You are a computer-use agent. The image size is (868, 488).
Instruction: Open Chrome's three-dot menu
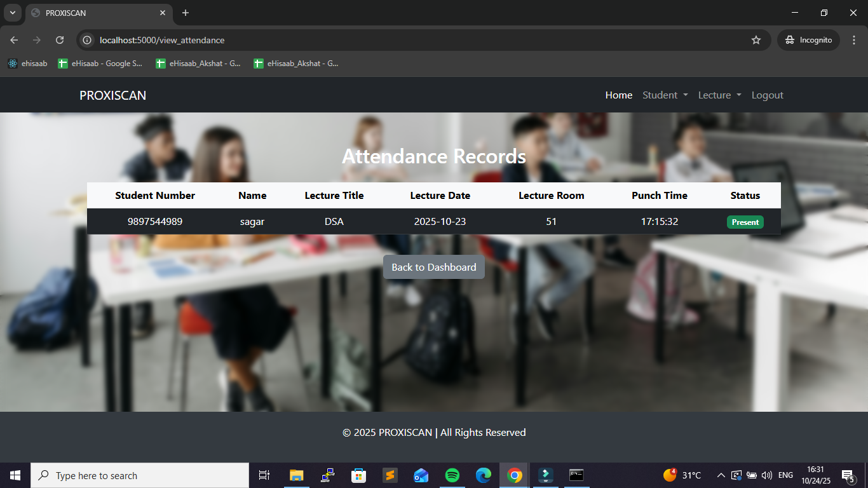click(853, 40)
